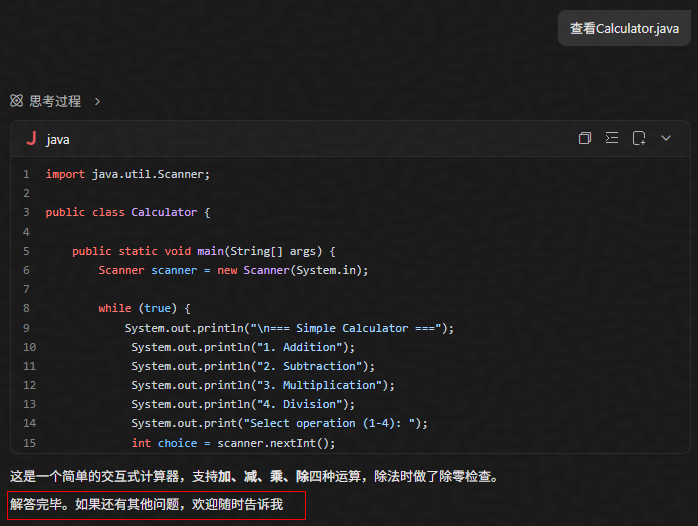Click the '解答完毕' closing sentence
698x526 pixels.
coord(146,504)
